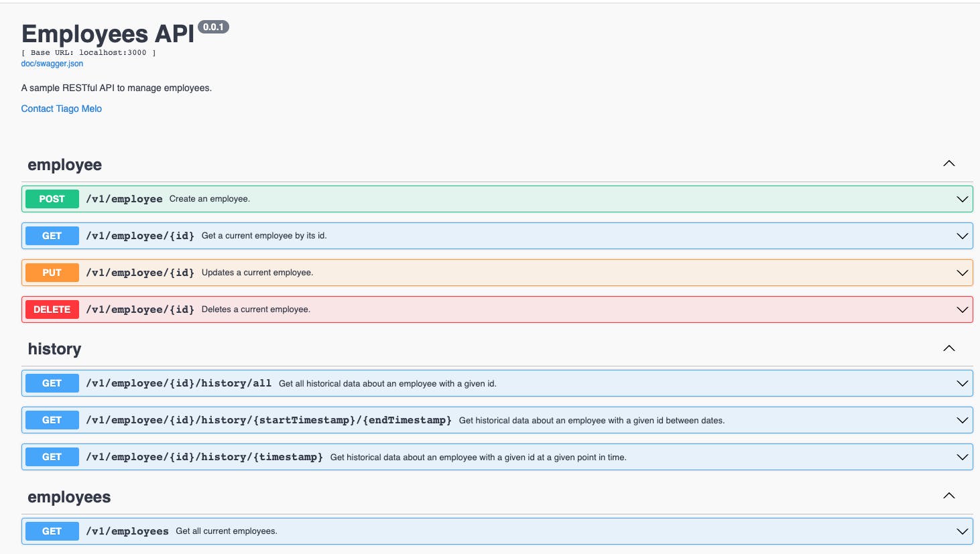Click the history tag heading
This screenshot has height=554, width=980.
(54, 349)
